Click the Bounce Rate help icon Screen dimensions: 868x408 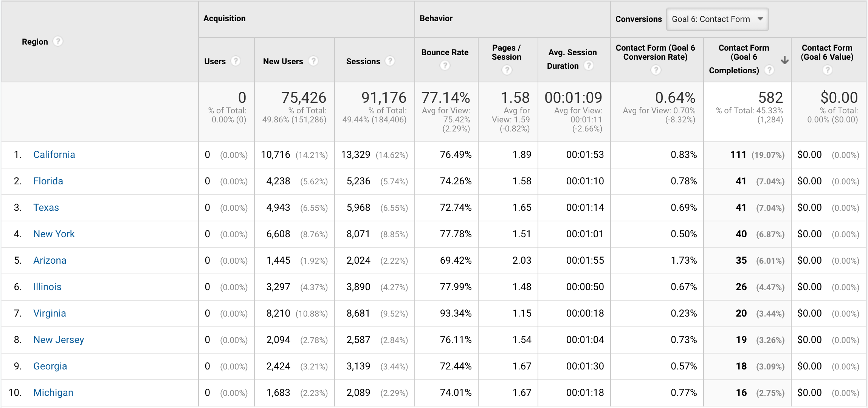point(447,66)
